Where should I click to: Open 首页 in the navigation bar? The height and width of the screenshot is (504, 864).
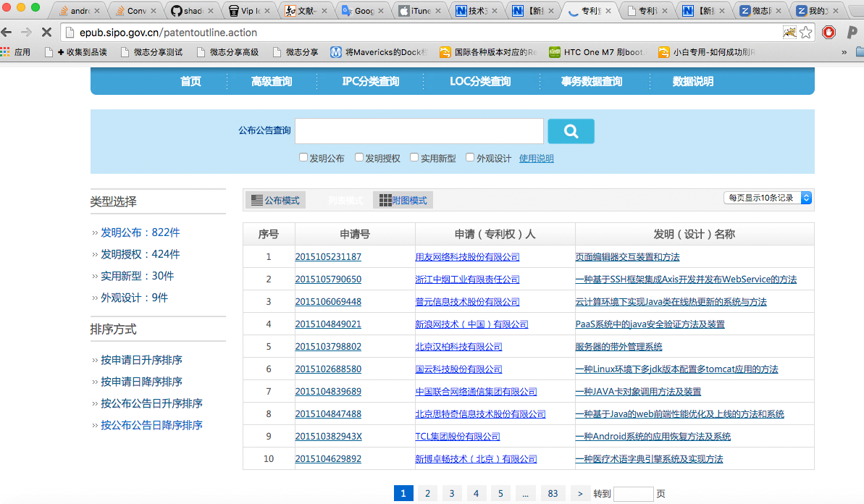pos(190,82)
